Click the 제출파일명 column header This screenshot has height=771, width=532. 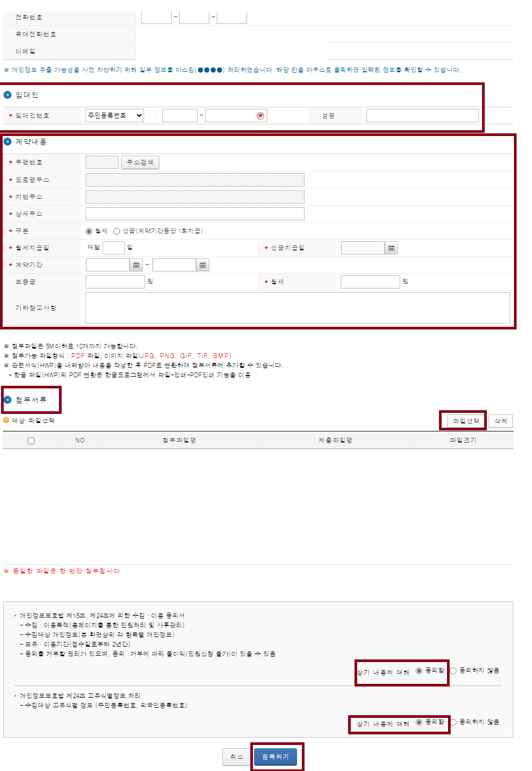(335, 440)
